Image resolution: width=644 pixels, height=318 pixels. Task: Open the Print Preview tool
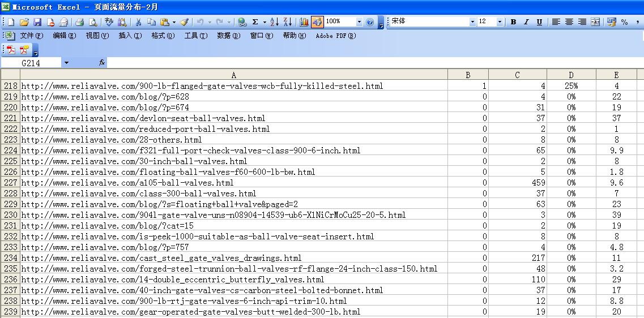coord(92,22)
